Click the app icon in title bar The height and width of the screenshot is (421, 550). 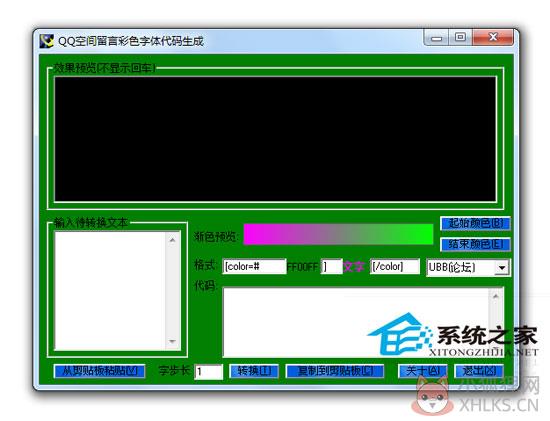tap(47, 41)
